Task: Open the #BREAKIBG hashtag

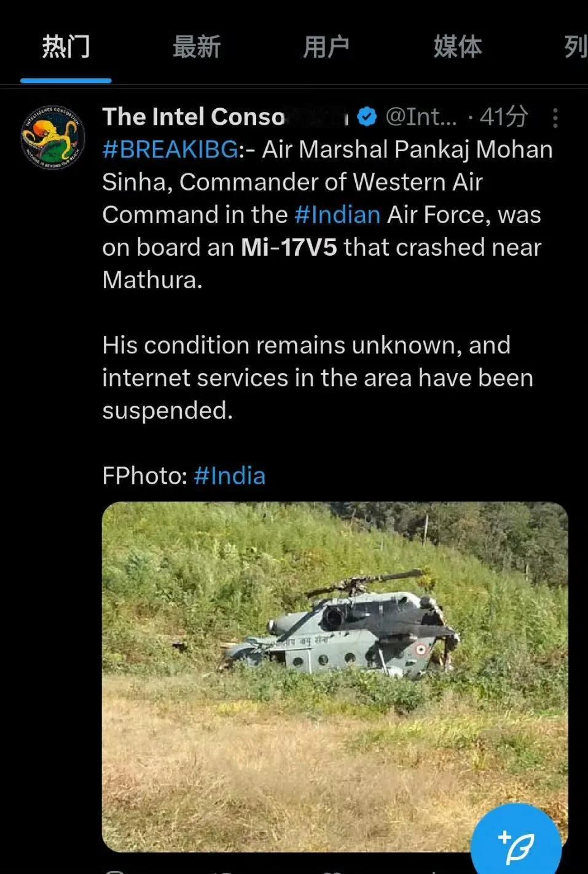Action: (170, 149)
